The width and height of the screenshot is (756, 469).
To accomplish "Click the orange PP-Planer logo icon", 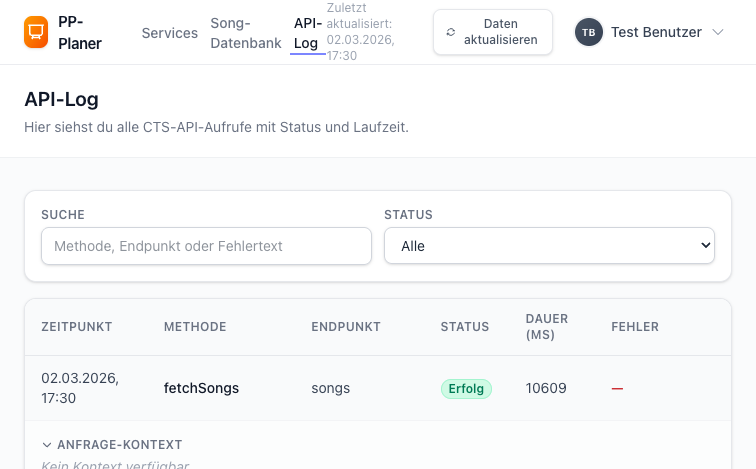I will tap(35, 32).
